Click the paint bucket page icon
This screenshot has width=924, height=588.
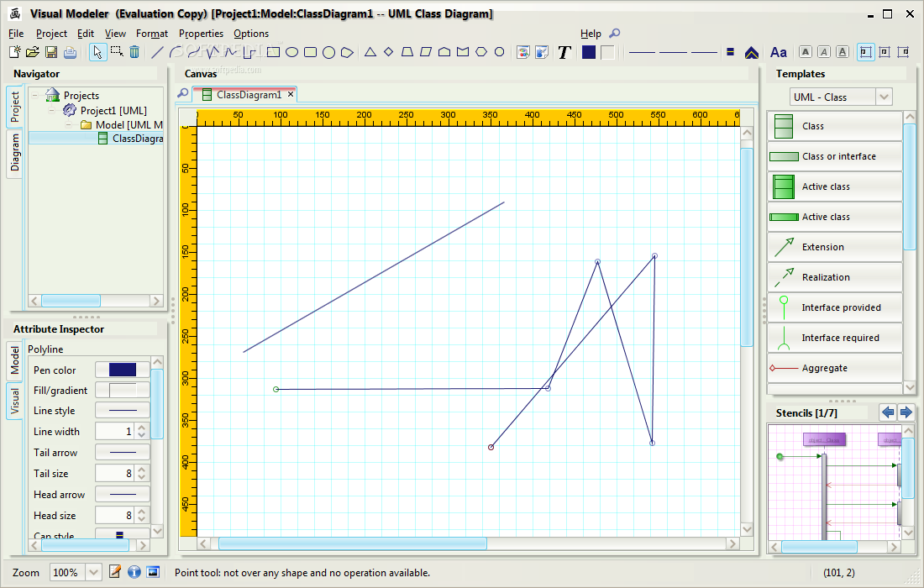[x=542, y=52]
